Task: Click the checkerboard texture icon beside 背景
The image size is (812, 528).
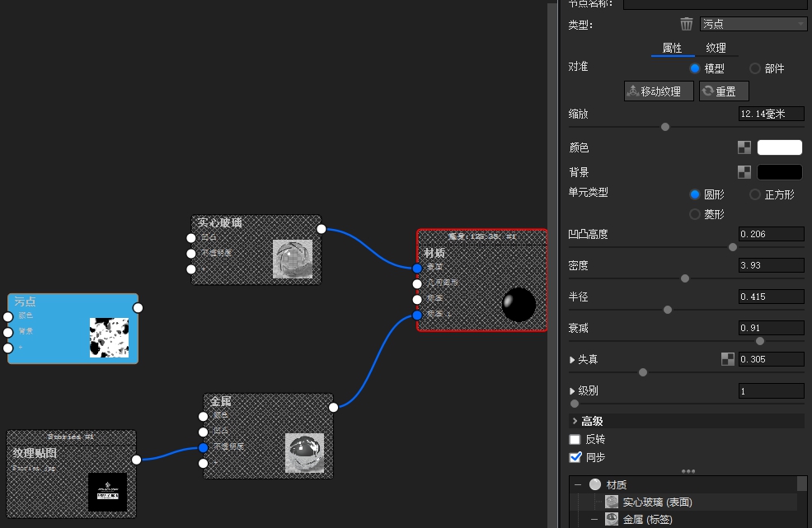Action: pos(744,171)
